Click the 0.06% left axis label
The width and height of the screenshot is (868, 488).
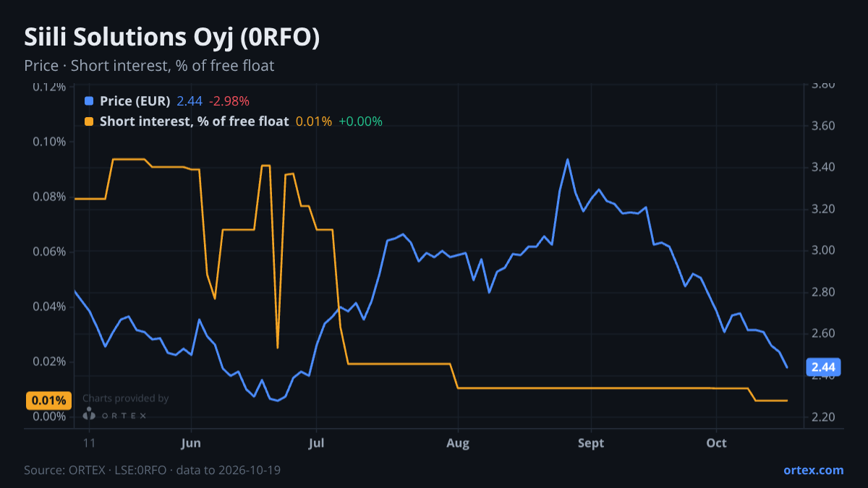click(x=49, y=252)
